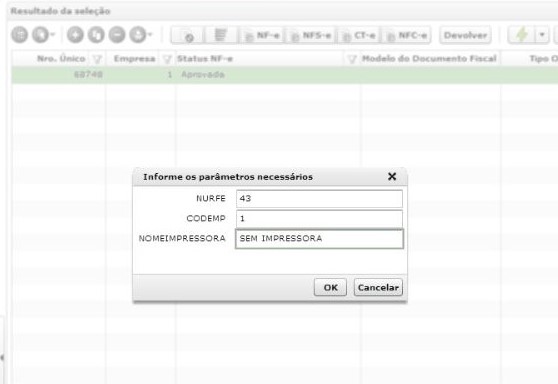This screenshot has width=558, height=384.
Task: Click the NFC-e toolbar button
Action: tap(407, 35)
